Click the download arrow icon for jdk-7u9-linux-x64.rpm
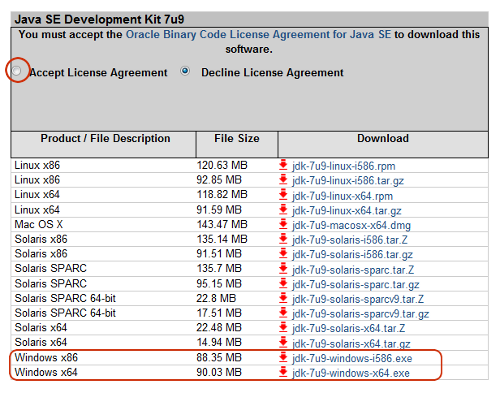Screen dimensions: 500x393 pyautogui.click(x=283, y=194)
